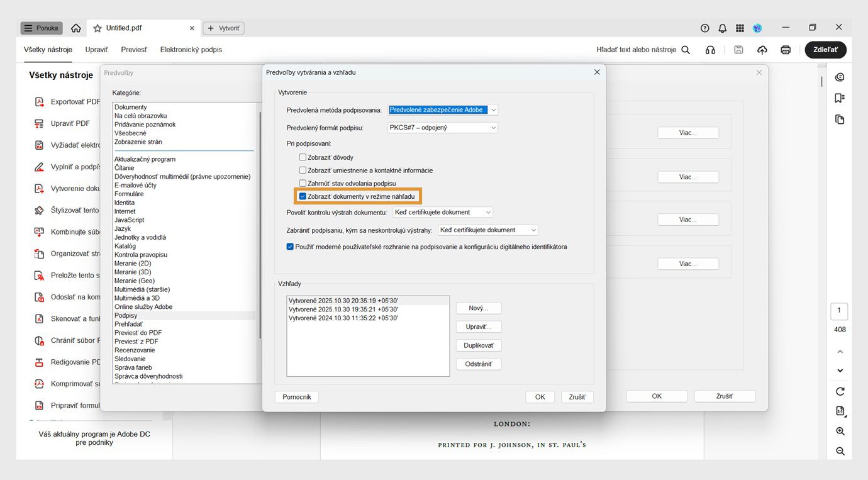Click Zrušiť in the background Predvoľby window
The width and height of the screenshot is (868, 480).
pos(725,396)
